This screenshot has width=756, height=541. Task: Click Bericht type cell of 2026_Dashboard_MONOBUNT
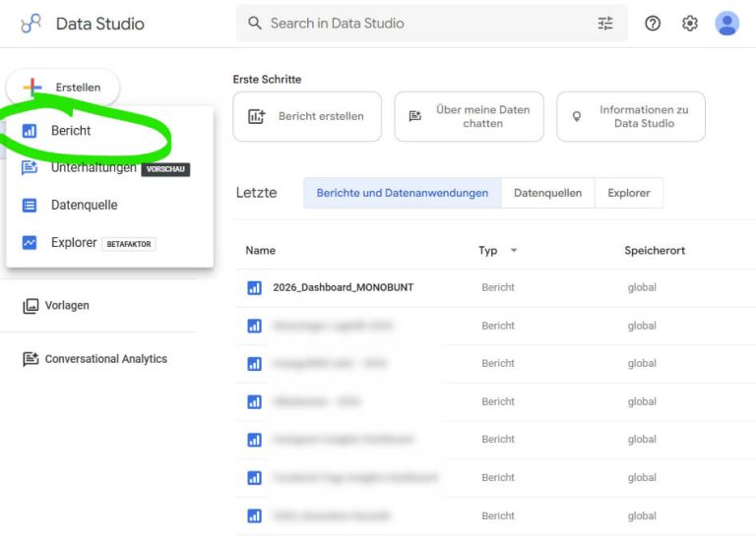click(x=498, y=287)
